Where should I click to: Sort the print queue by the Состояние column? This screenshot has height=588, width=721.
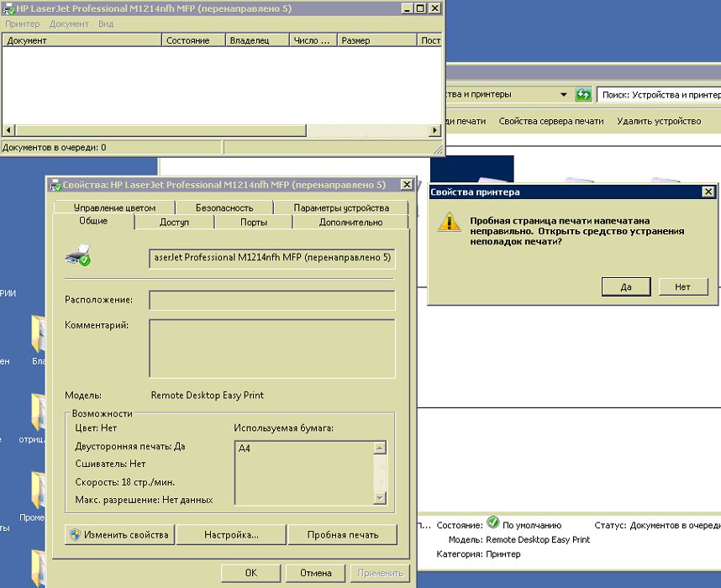tap(193, 40)
